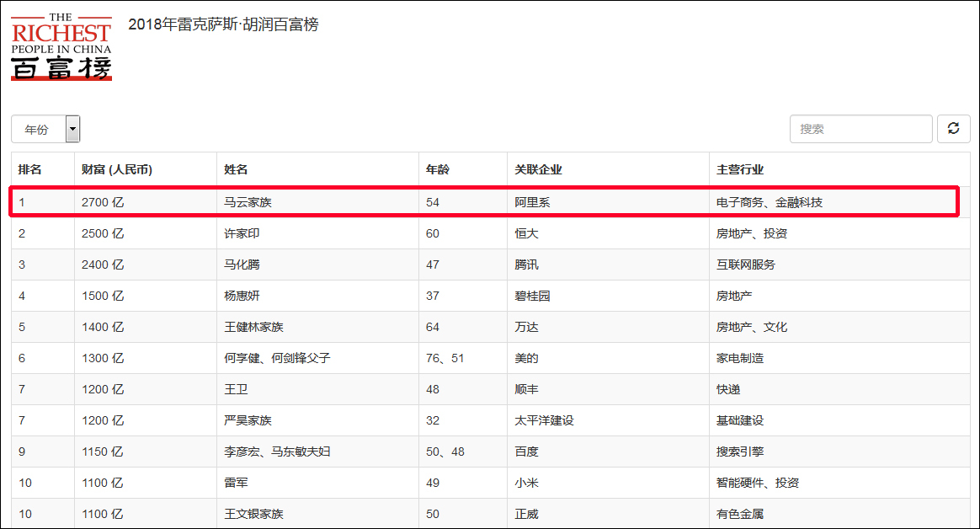Click the company cell 恒大
Image resolution: width=980 pixels, height=529 pixels.
(526, 233)
